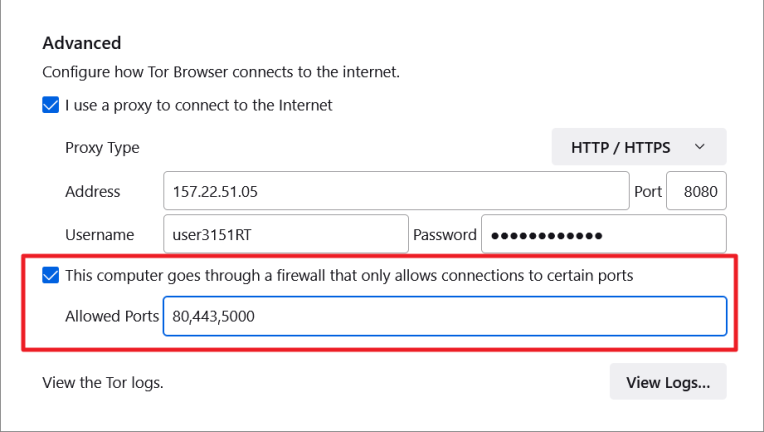Click the 'Proxy Type' label
Image resolution: width=764 pixels, height=432 pixels.
click(x=102, y=147)
